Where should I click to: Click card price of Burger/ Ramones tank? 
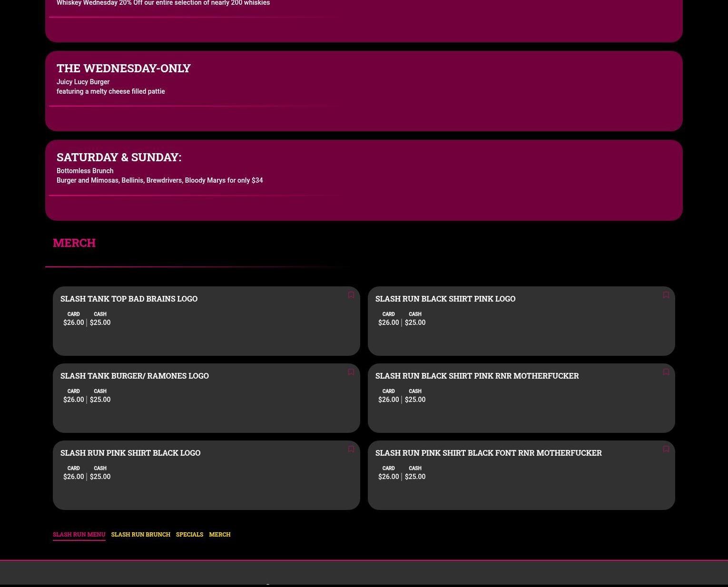74,400
